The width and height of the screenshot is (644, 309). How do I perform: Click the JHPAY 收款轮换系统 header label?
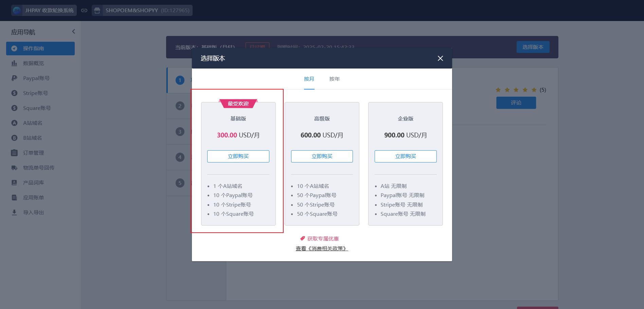49,11
